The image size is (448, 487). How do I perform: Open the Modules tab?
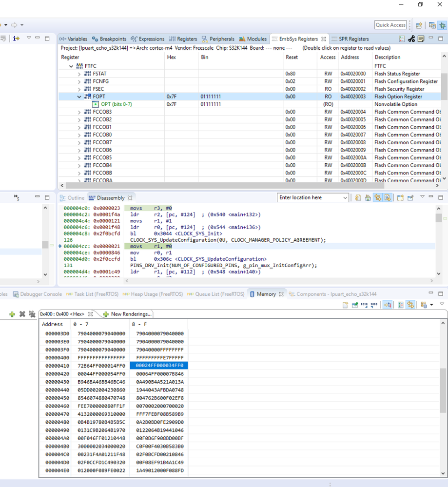[x=253, y=39]
